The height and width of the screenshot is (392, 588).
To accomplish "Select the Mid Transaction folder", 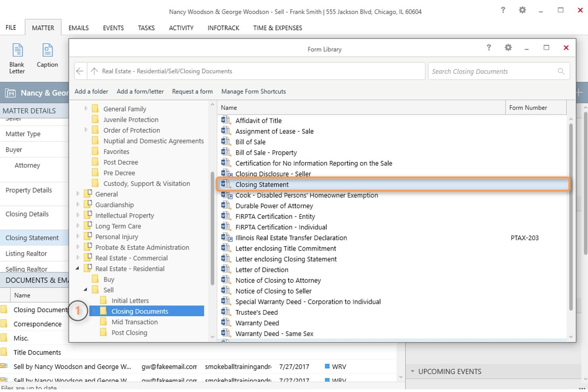I will click(x=135, y=322).
